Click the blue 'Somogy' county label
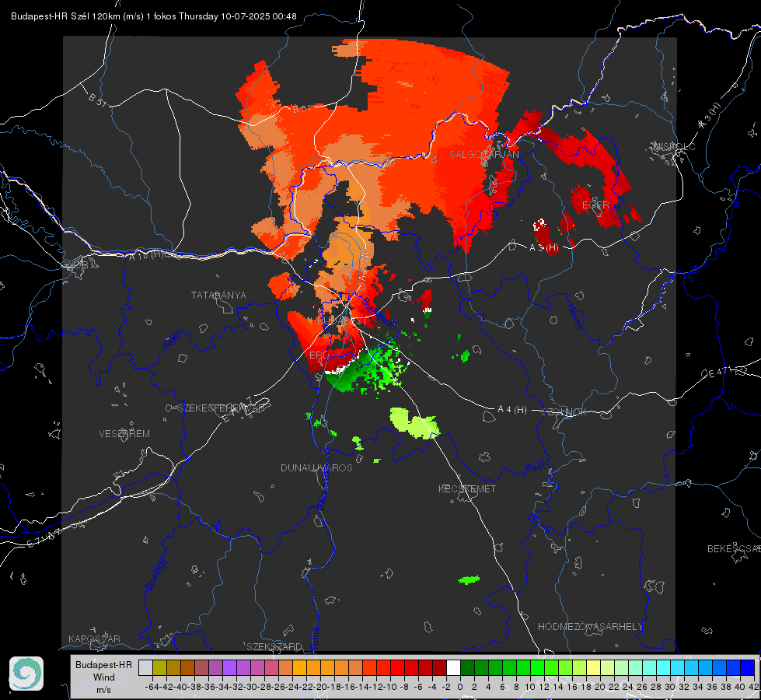This screenshot has height=700, width=761. tap(155, 574)
